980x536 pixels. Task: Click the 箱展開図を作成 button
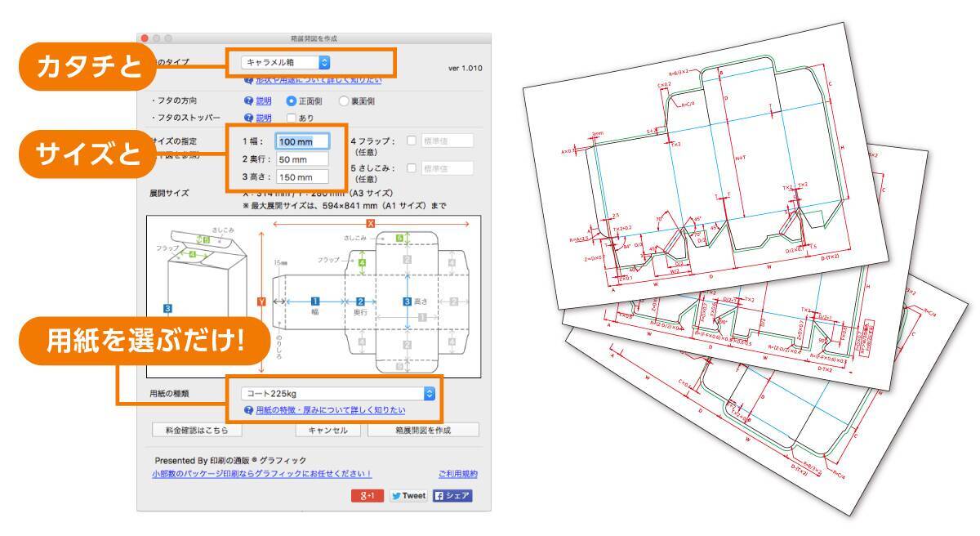423,430
